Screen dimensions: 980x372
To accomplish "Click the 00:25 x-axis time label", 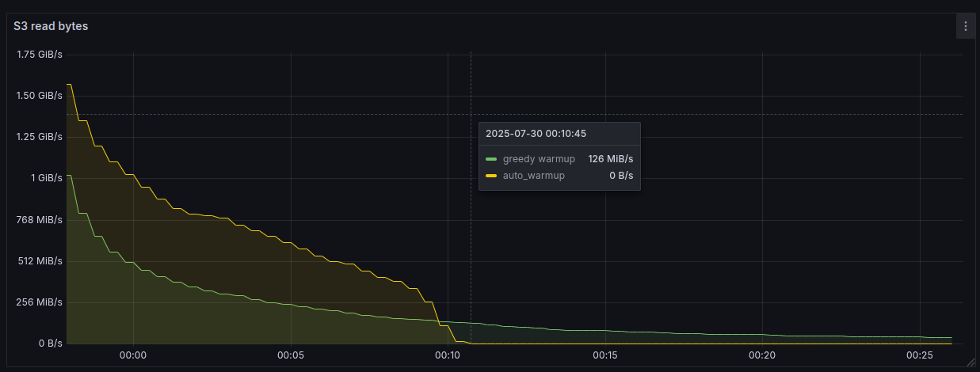I will click(x=920, y=355).
